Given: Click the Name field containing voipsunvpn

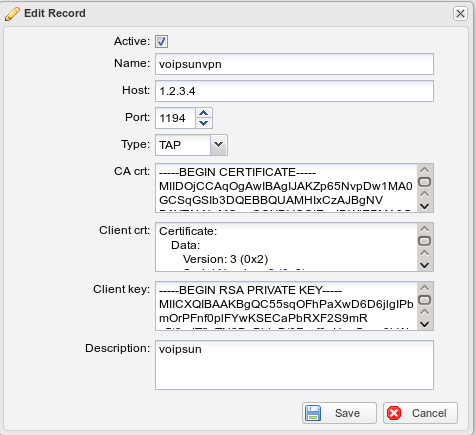Looking at the screenshot, I should 294,64.
